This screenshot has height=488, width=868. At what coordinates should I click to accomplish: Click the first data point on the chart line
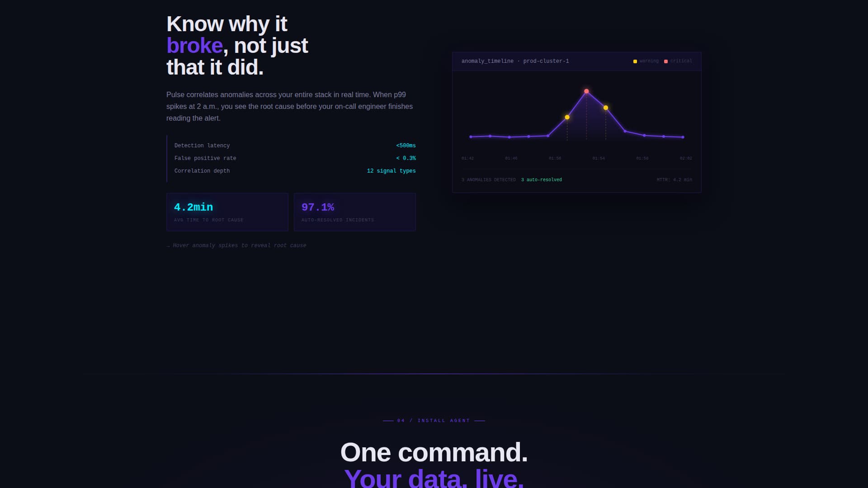click(471, 137)
